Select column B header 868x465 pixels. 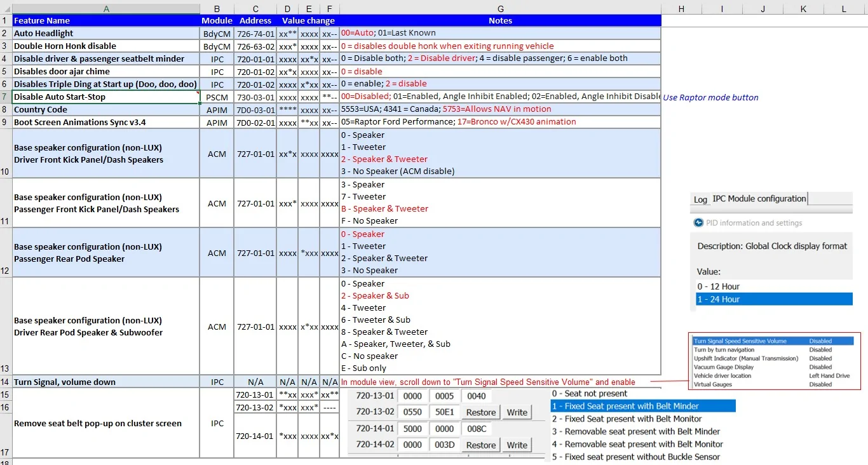pos(217,9)
